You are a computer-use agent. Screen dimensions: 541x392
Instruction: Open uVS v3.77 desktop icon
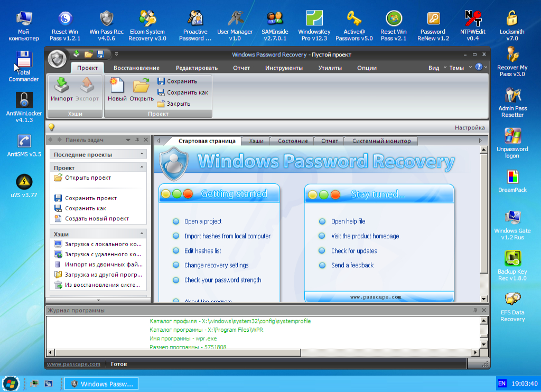tap(24, 186)
